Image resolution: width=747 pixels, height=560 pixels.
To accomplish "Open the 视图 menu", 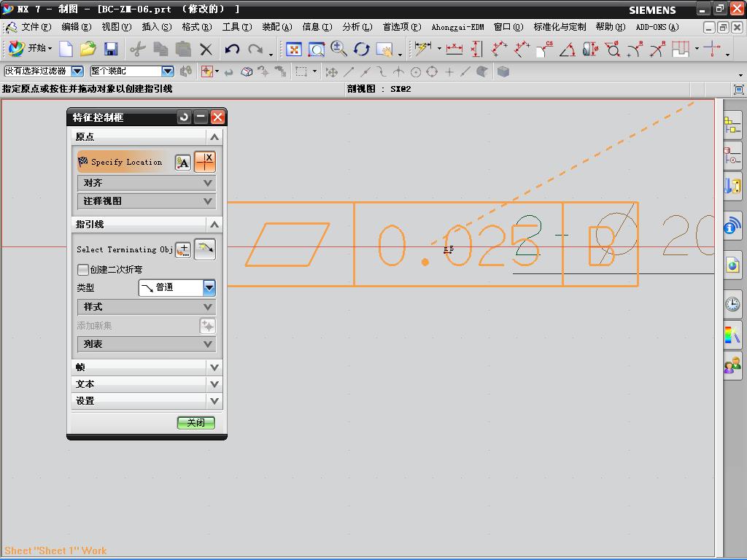I will 116,27.
